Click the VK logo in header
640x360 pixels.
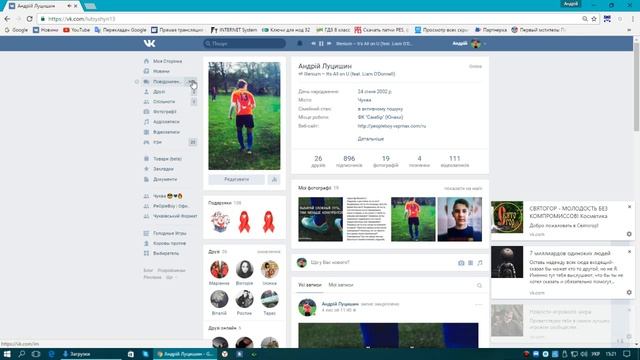[x=149, y=43]
